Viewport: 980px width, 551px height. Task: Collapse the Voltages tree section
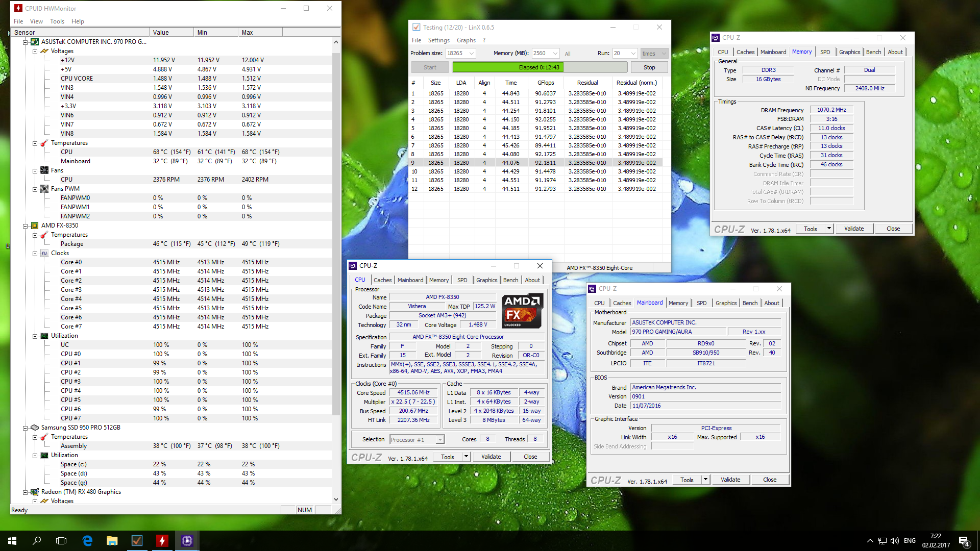click(35, 51)
